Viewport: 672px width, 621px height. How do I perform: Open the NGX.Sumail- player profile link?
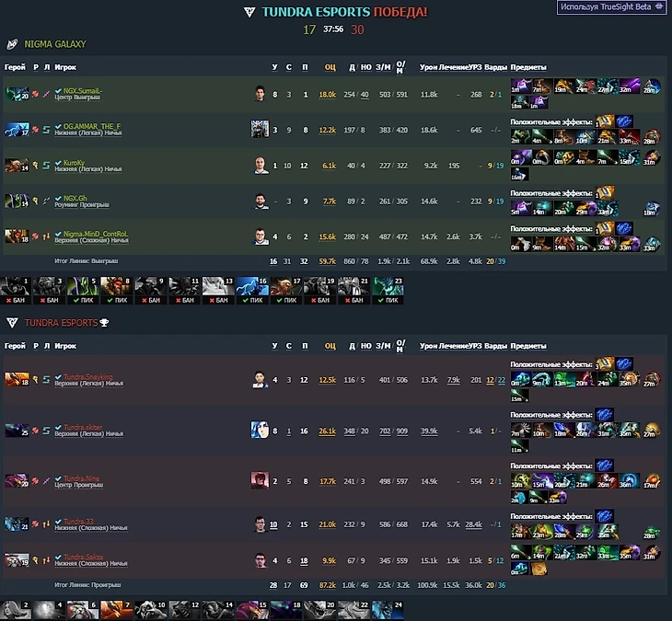coord(82,91)
